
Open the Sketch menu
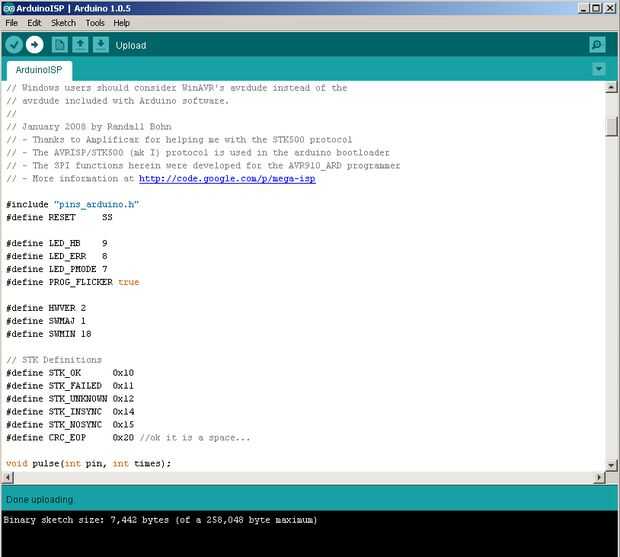[x=63, y=22]
